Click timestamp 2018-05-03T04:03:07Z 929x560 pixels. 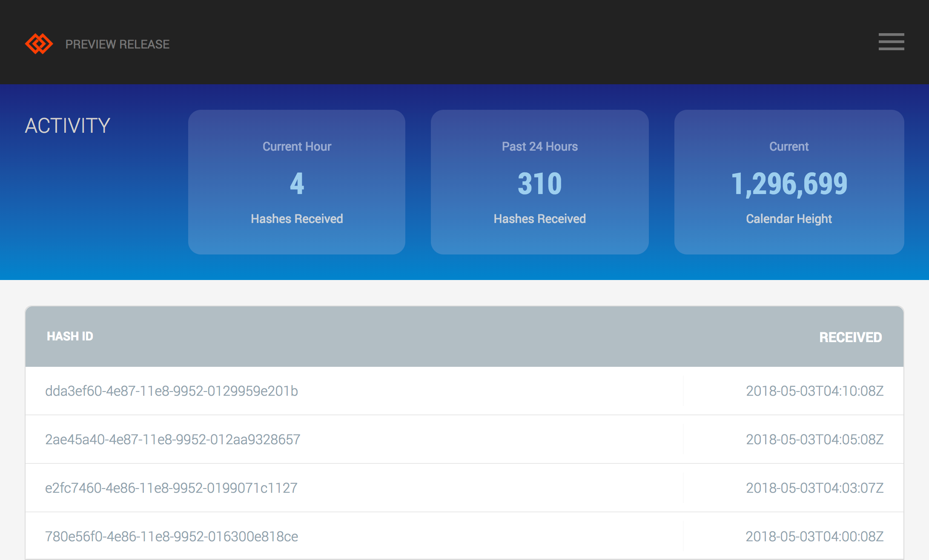click(x=814, y=488)
